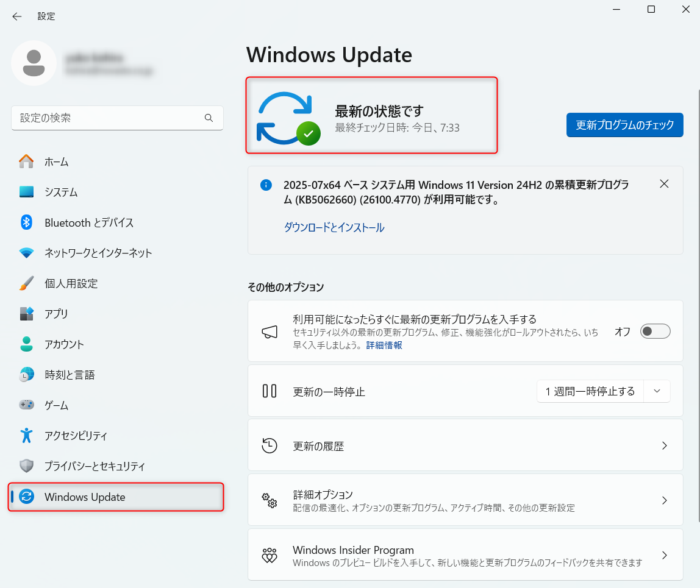Click the 設定の検索 search field

(x=117, y=118)
